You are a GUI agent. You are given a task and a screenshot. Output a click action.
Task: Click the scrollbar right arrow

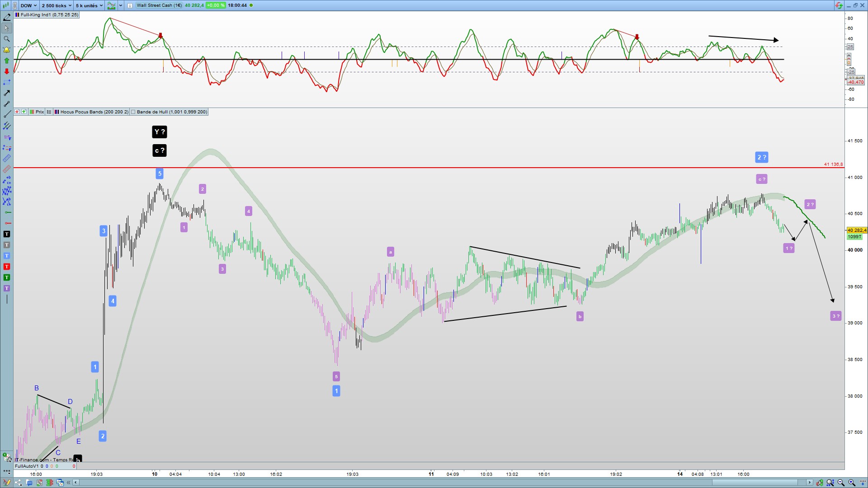click(810, 483)
